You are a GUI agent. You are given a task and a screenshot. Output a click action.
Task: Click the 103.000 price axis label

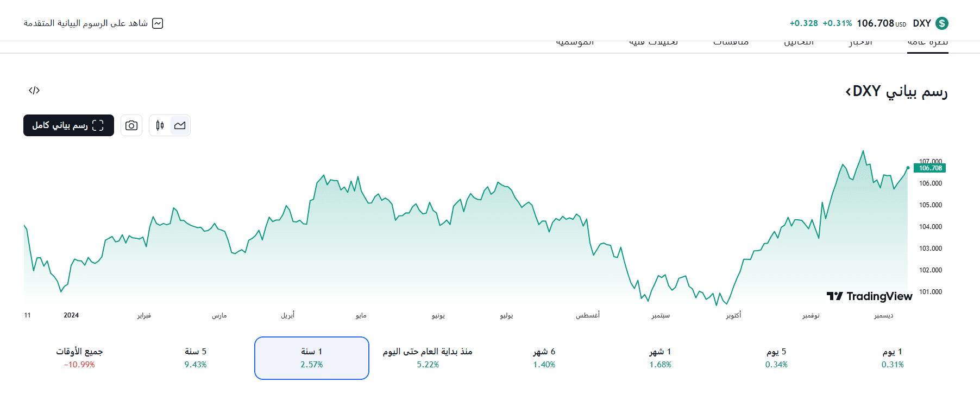[x=931, y=249]
